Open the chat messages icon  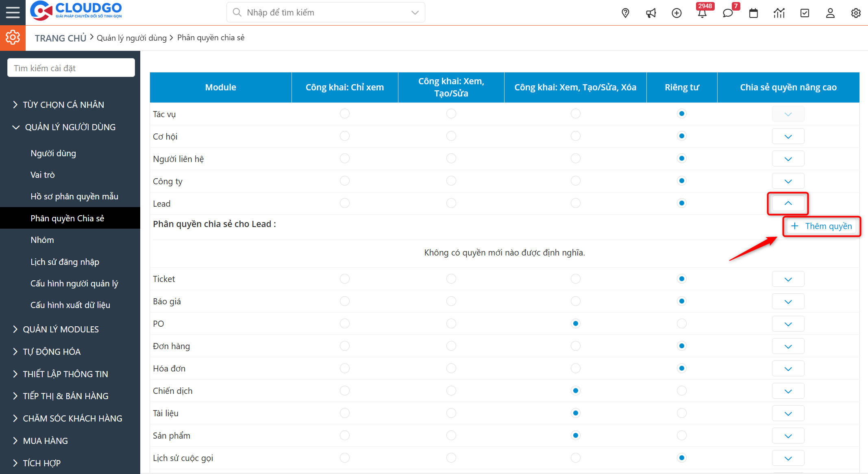728,13
